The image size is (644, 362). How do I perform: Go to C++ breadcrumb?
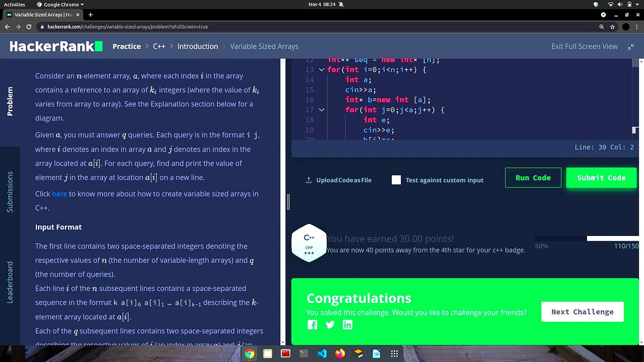click(x=159, y=47)
